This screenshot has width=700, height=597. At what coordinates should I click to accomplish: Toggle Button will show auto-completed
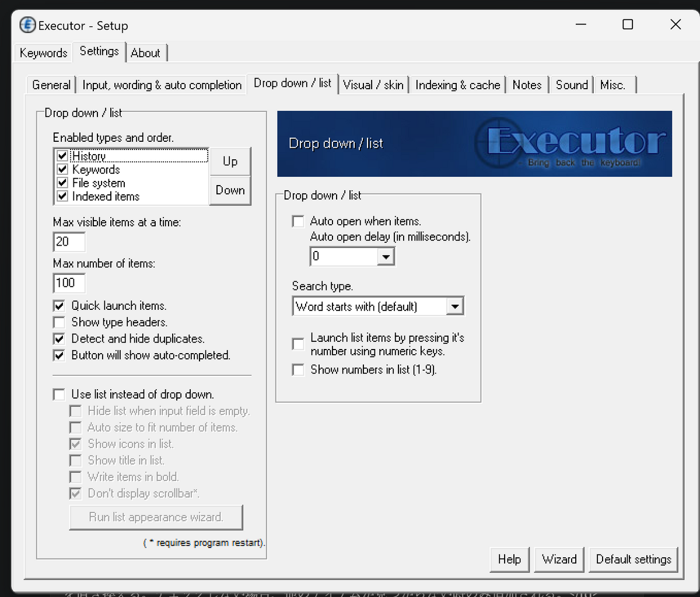[x=59, y=355]
